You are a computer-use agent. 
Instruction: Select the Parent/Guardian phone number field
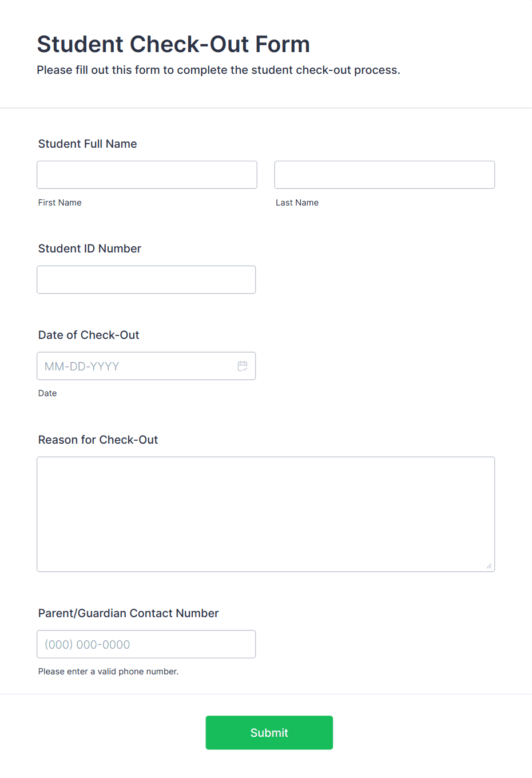(146, 644)
